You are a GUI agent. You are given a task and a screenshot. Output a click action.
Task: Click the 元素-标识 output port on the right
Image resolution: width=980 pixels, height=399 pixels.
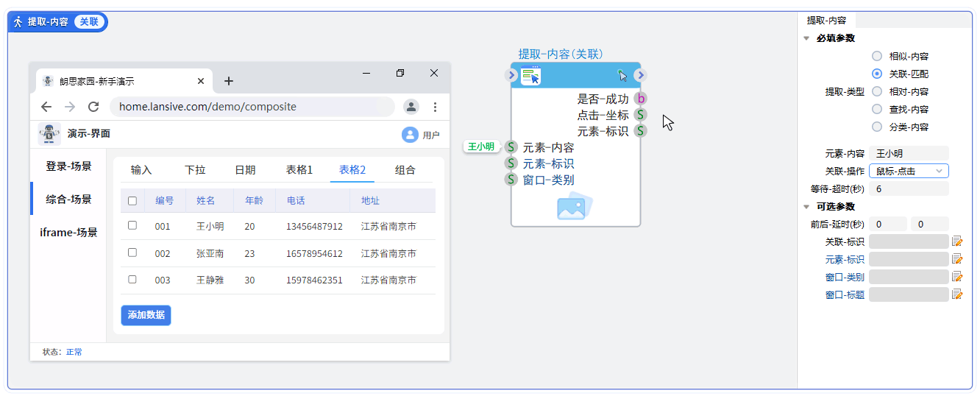coord(641,131)
